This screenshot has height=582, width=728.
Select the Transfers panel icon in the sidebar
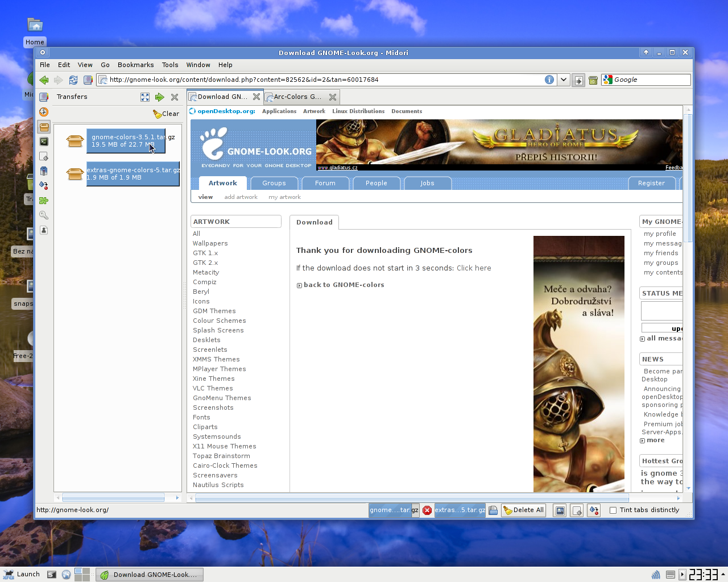click(x=44, y=127)
